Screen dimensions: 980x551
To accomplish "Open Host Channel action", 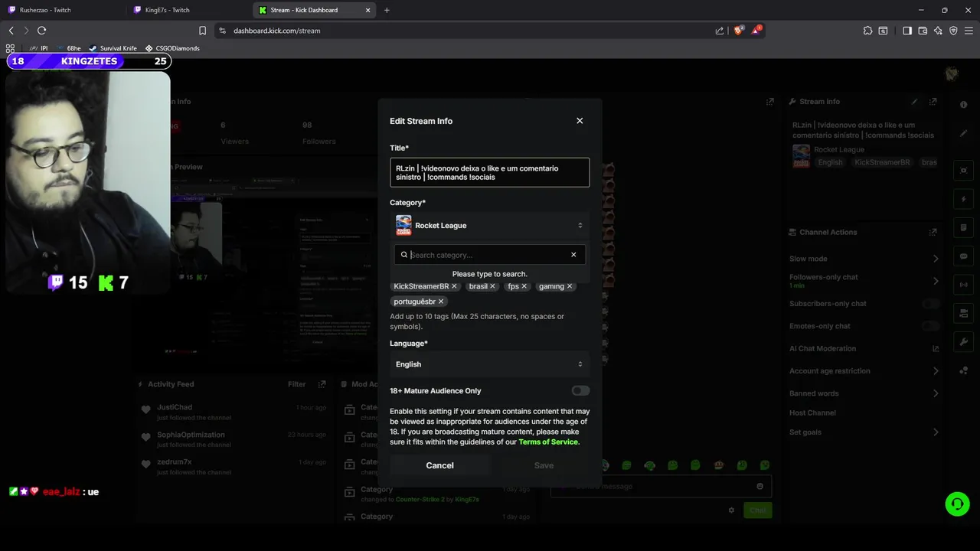I will 812,413.
